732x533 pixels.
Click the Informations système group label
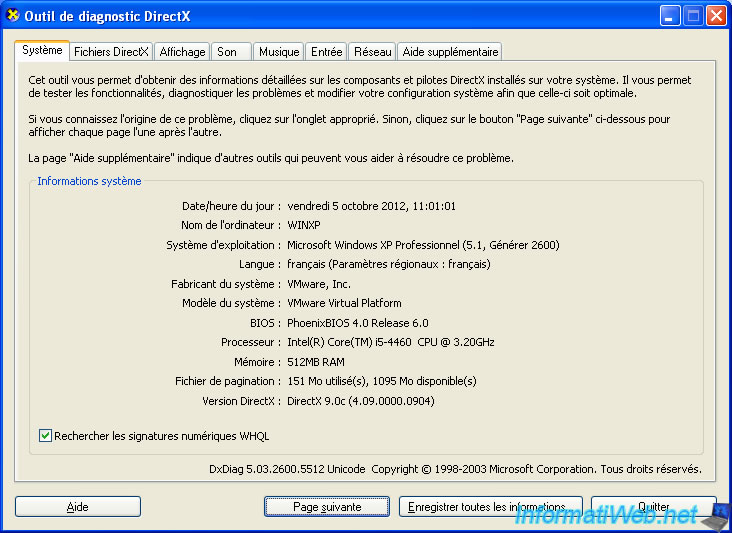[89, 181]
